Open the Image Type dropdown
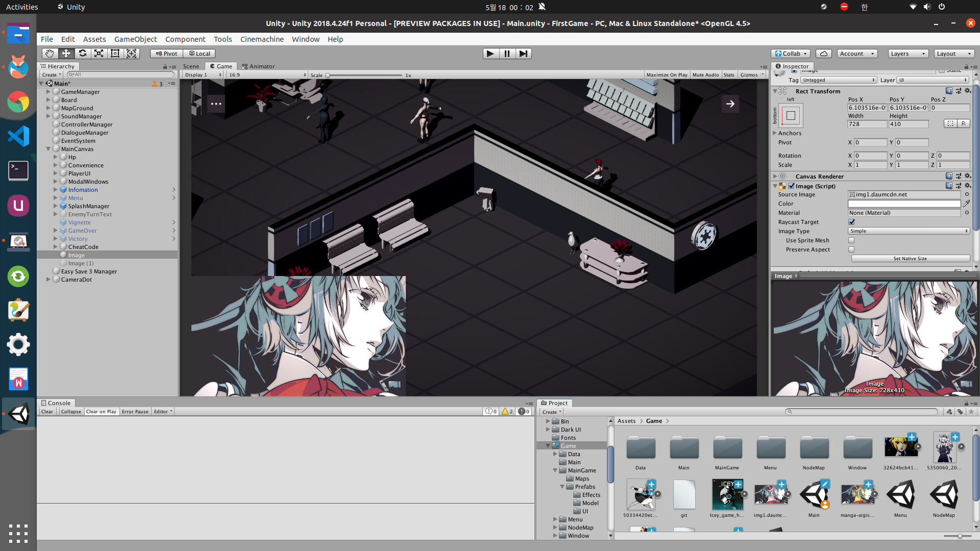 (x=909, y=231)
